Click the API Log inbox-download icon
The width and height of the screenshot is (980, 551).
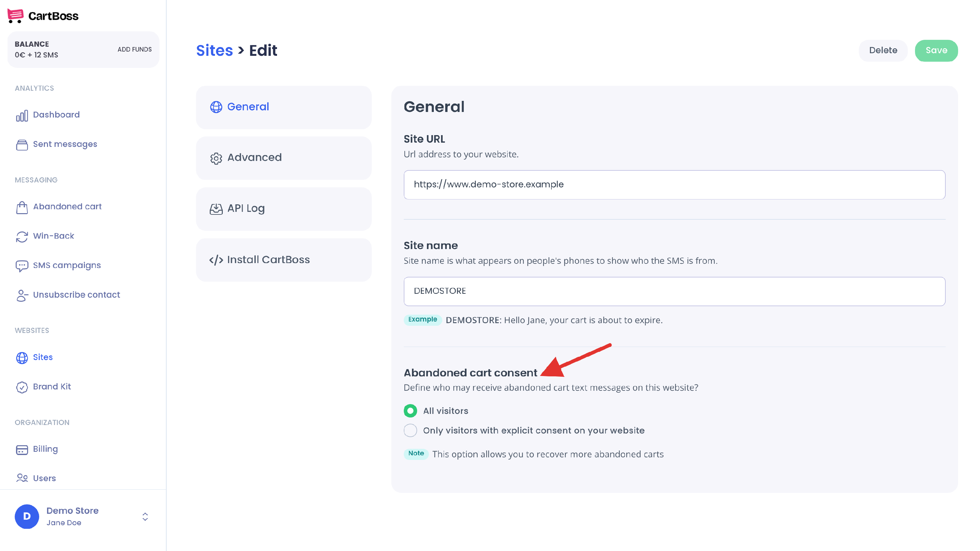[x=216, y=209]
